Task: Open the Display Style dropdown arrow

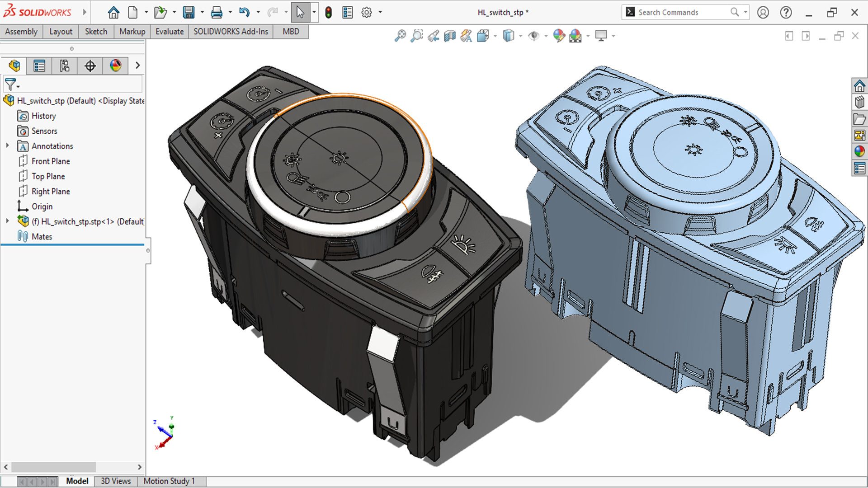Action: (521, 36)
